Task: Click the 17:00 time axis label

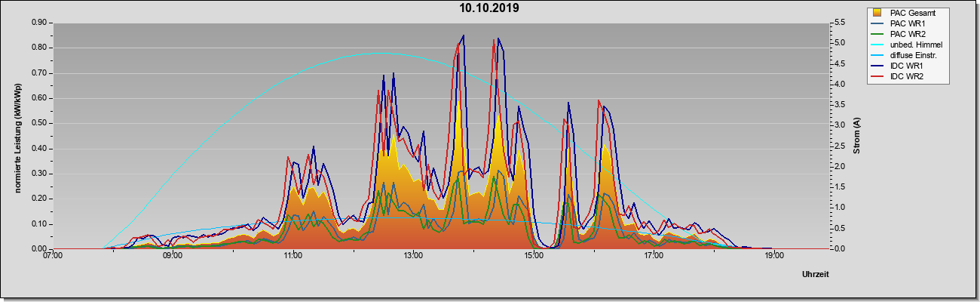Action: click(x=654, y=256)
